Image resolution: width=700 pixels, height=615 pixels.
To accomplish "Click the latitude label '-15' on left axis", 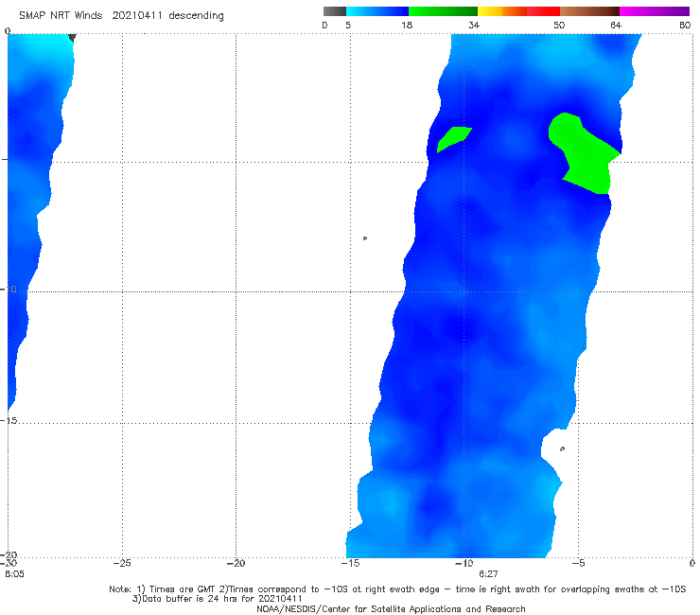I will pyautogui.click(x=9, y=421).
